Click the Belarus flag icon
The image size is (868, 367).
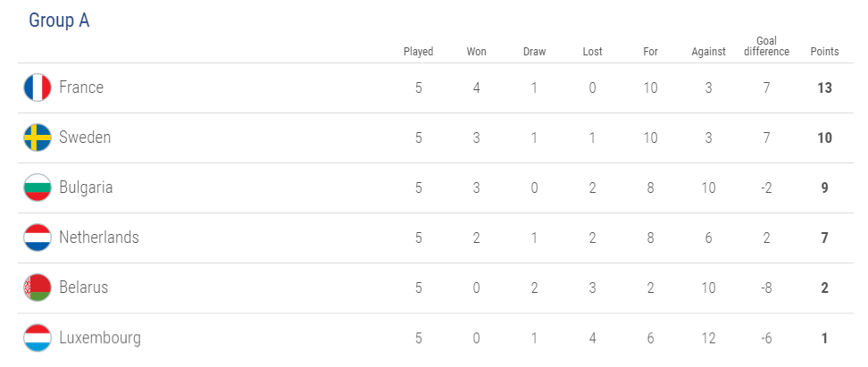[x=38, y=288]
